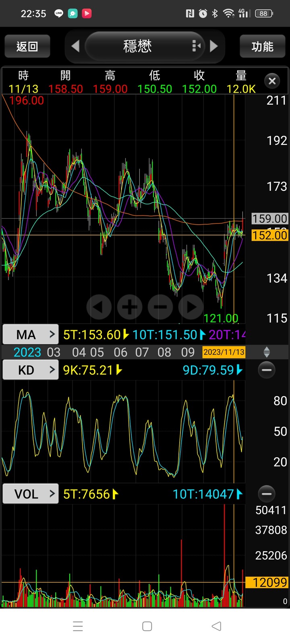The width and height of the screenshot is (290, 644).
Task: Open the MA indicator selector
Action: coord(31,334)
